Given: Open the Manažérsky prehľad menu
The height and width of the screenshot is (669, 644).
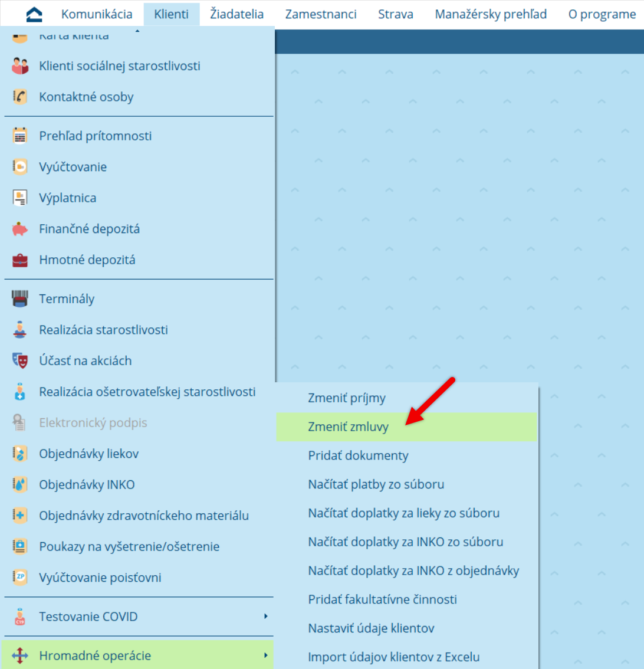Looking at the screenshot, I should point(491,15).
